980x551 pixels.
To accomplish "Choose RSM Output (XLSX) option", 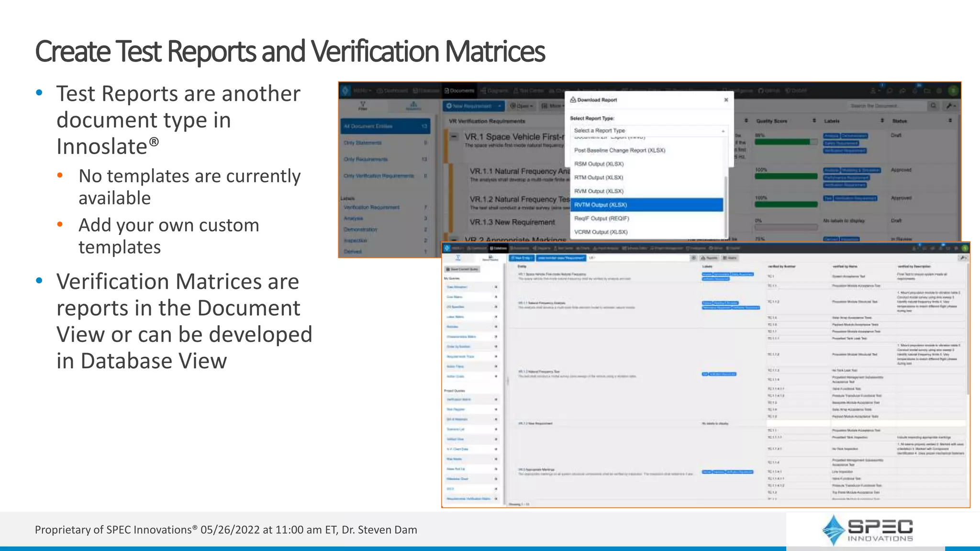I will click(x=646, y=164).
